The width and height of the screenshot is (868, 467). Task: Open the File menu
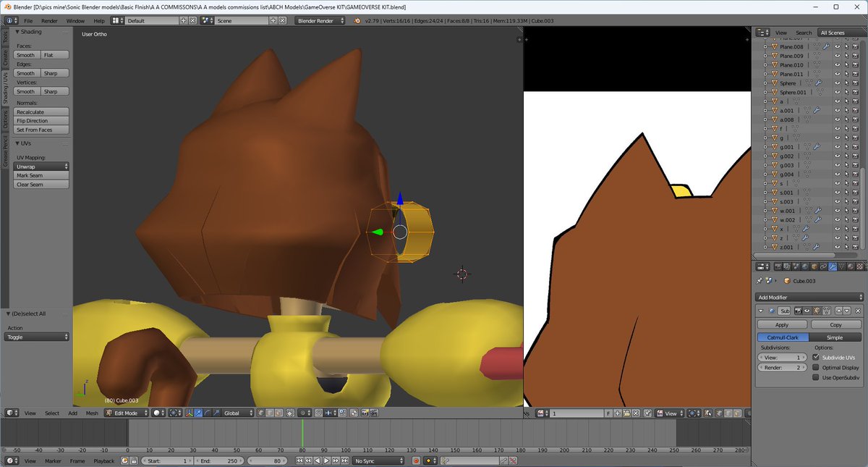point(28,20)
